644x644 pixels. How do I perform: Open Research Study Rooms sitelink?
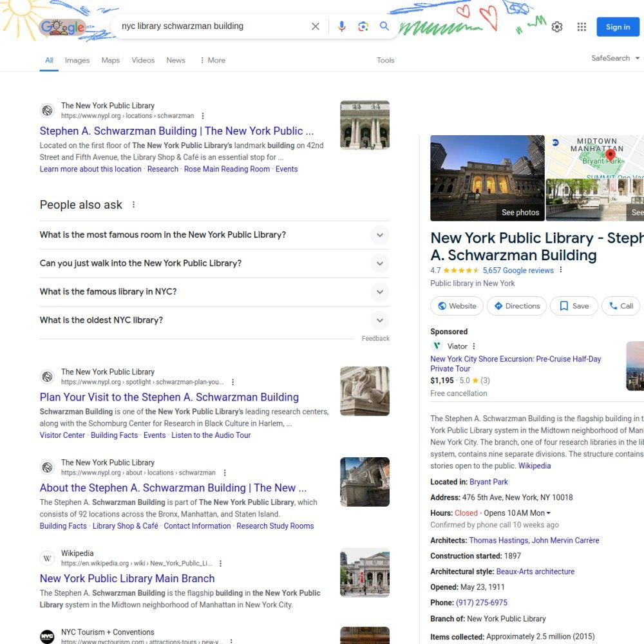(275, 526)
